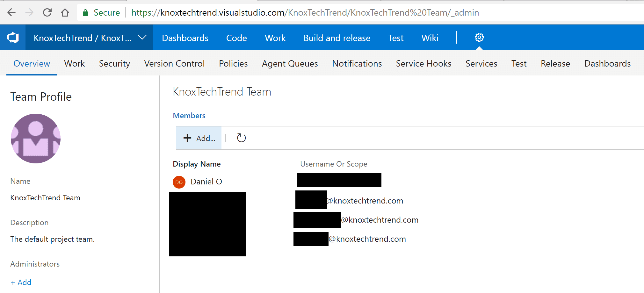Add a team administrator
Image resolution: width=644 pixels, height=293 pixels.
point(21,282)
